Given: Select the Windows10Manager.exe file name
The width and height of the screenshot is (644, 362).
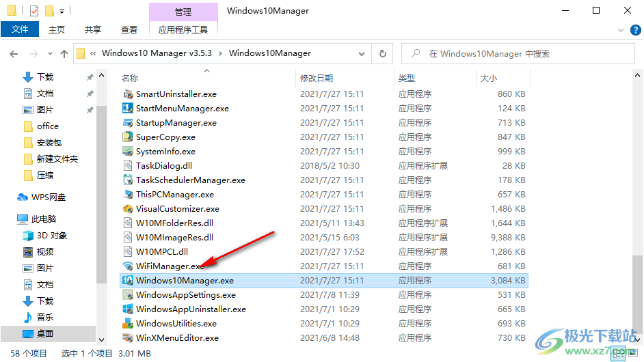Looking at the screenshot, I should coord(185,281).
